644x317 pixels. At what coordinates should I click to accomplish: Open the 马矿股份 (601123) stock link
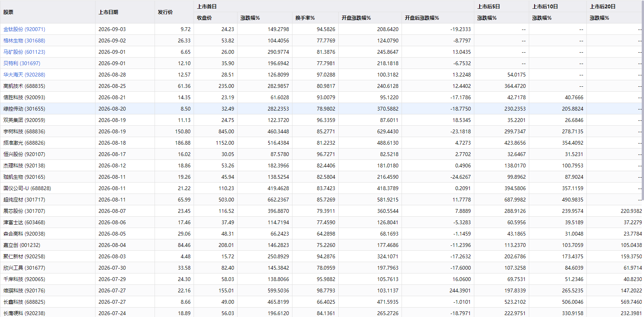click(24, 52)
